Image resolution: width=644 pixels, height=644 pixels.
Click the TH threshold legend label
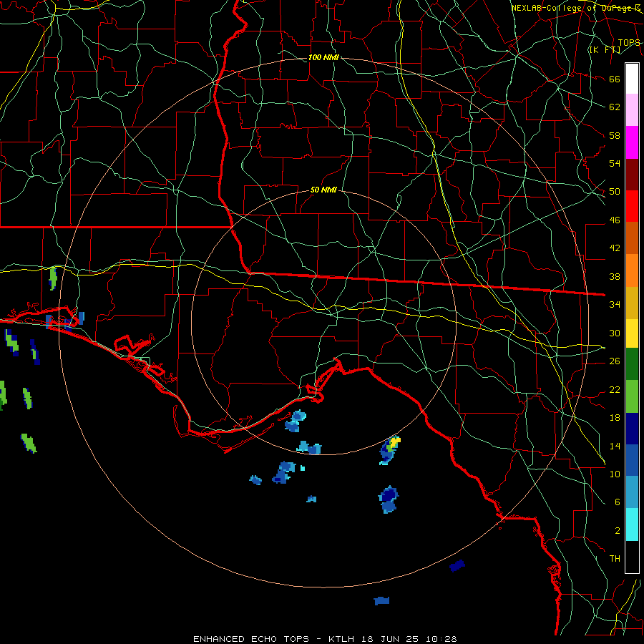(x=615, y=559)
